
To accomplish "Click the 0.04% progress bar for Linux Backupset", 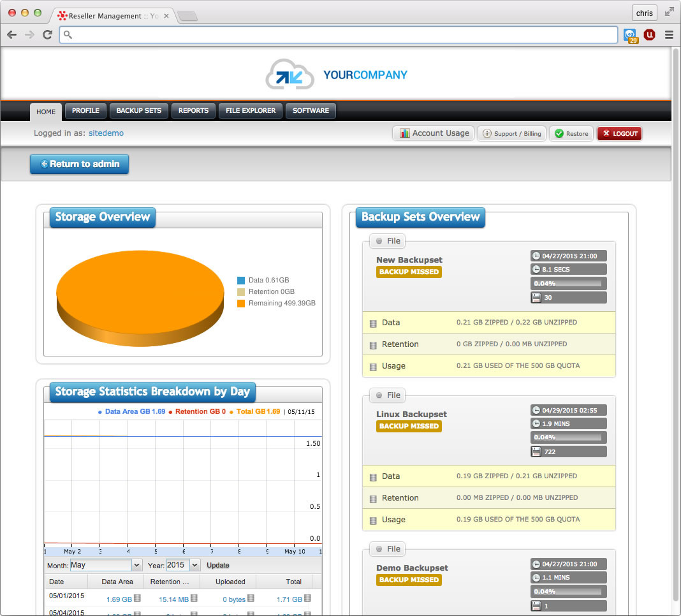I will pos(569,437).
